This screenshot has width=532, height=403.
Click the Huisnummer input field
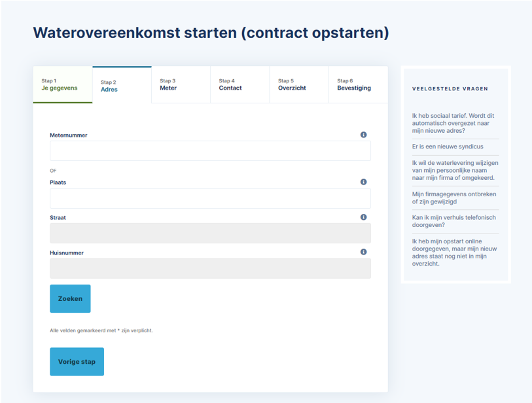tap(210, 269)
